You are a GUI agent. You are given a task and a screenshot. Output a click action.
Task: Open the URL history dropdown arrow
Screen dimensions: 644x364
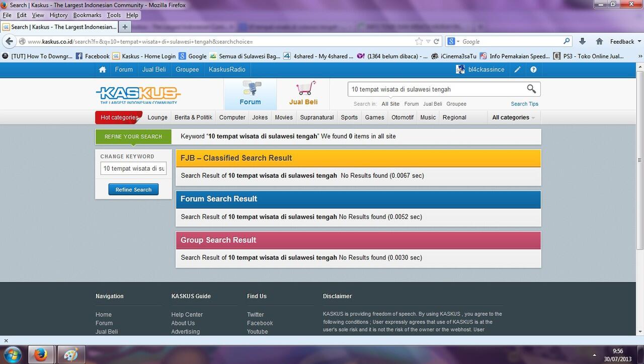(x=428, y=41)
